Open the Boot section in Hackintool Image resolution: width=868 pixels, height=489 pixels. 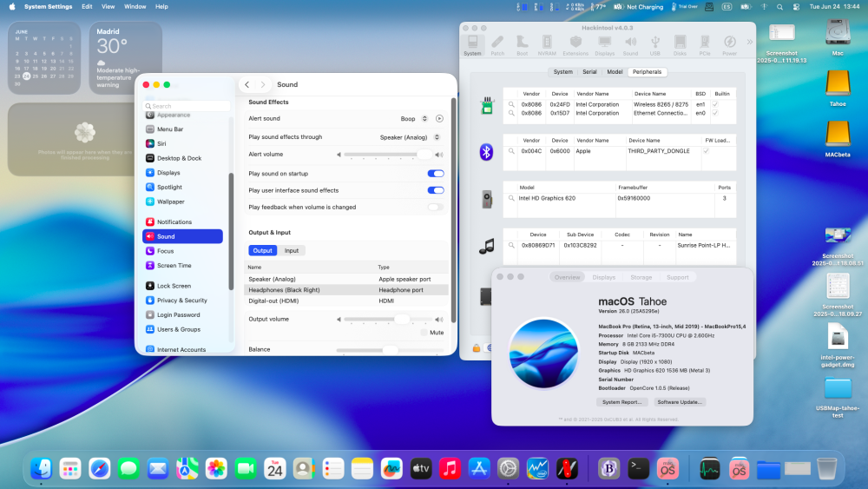522,45
